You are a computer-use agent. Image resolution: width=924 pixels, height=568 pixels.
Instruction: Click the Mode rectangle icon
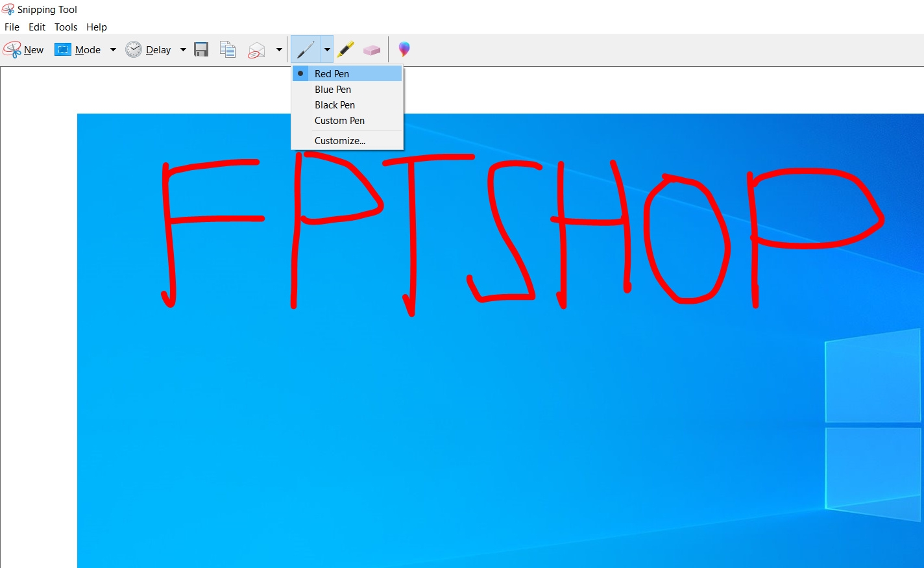tap(63, 49)
